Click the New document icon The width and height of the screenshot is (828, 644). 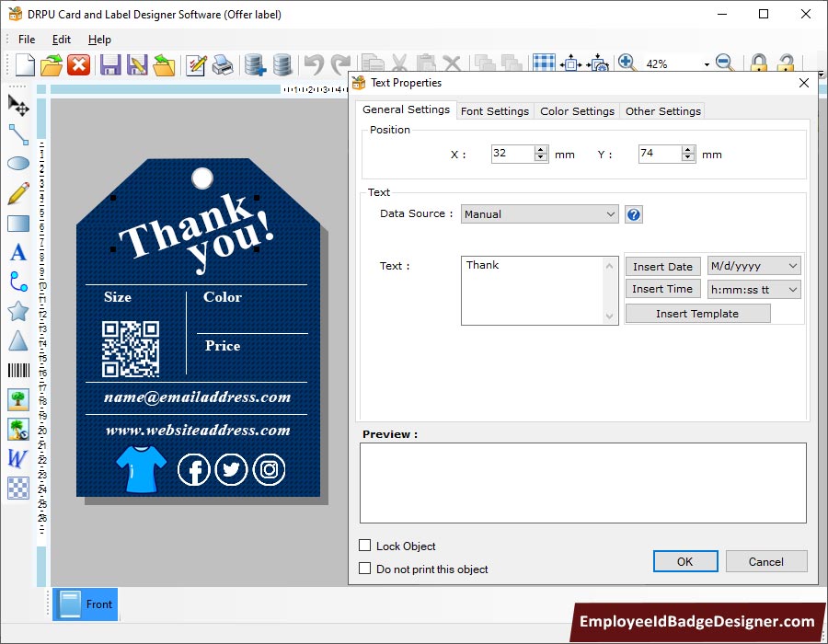(24, 65)
